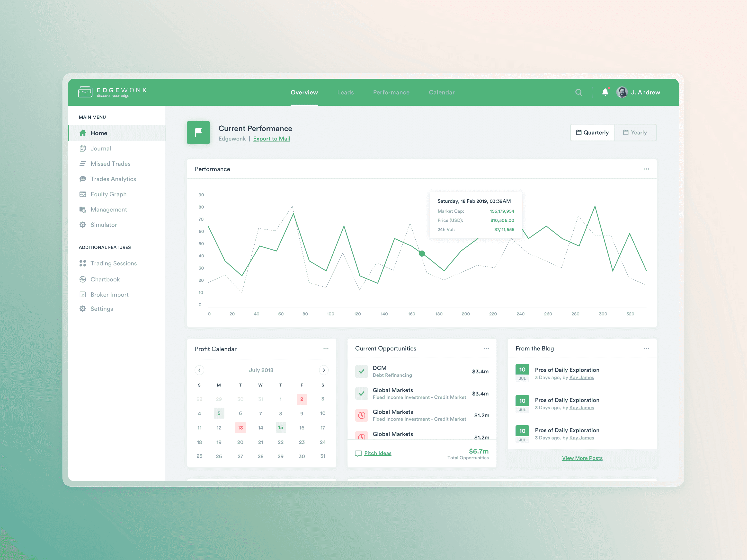Toggle the Quarterly view
Viewport: 747px width, 560px height.
592,132
